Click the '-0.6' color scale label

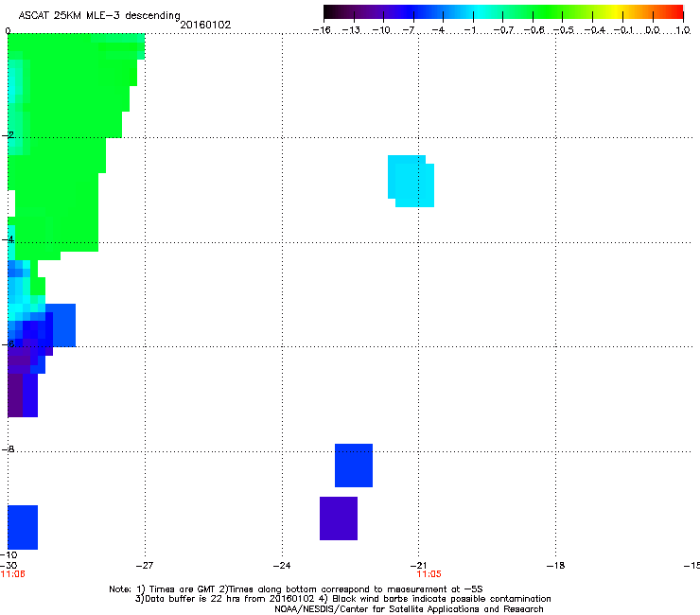coord(534,30)
